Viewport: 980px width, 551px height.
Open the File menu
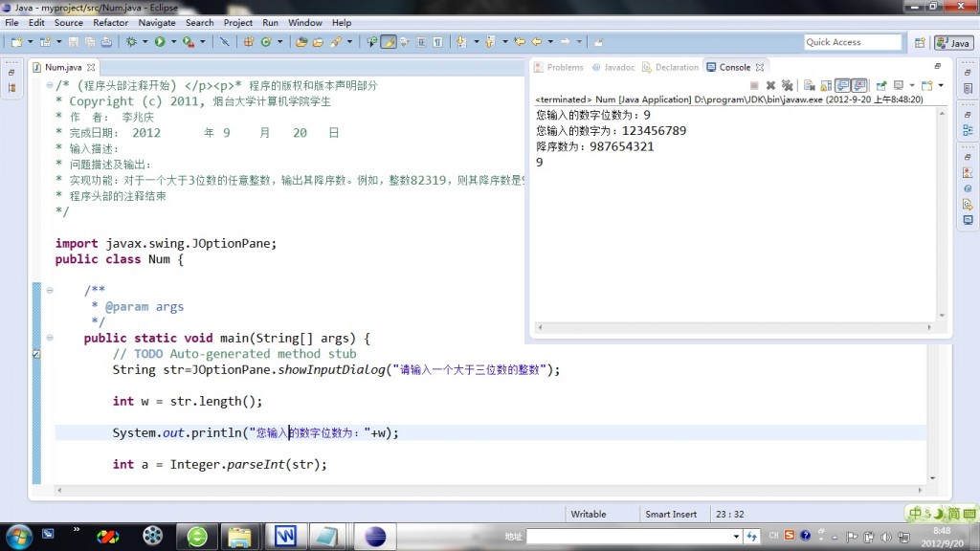click(11, 23)
